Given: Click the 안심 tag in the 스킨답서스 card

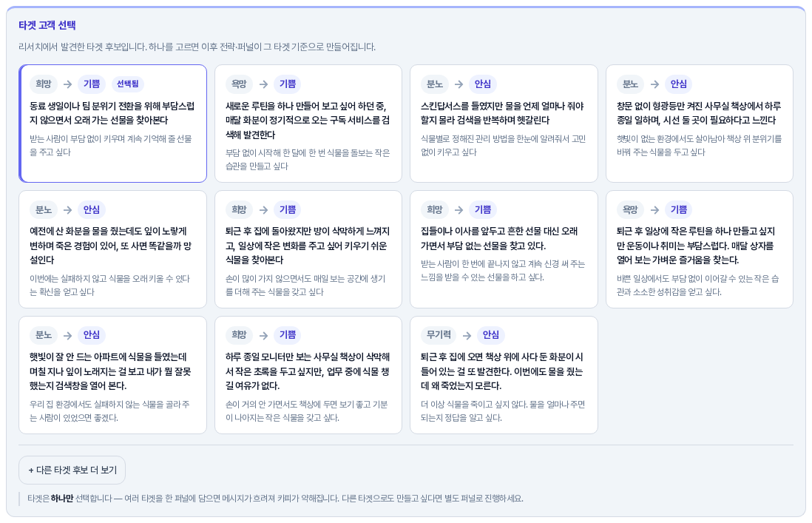Looking at the screenshot, I should tap(483, 84).
